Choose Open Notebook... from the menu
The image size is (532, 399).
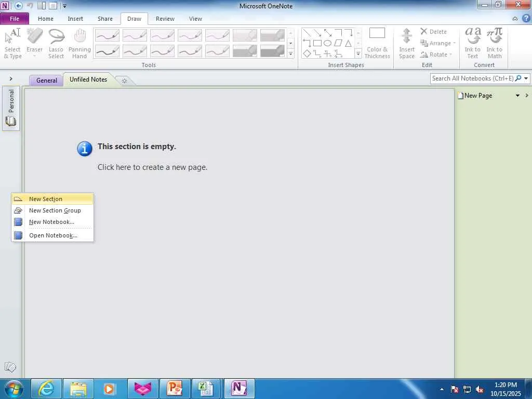click(52, 235)
